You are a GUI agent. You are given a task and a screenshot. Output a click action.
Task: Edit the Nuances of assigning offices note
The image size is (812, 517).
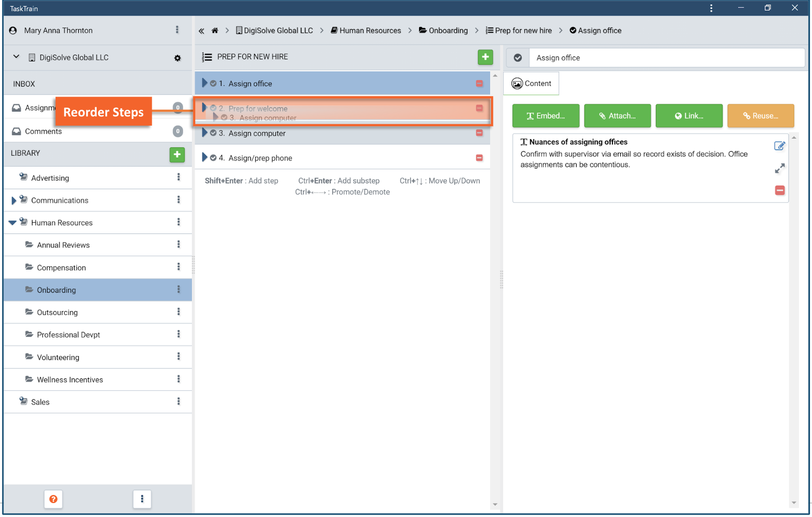(x=779, y=146)
